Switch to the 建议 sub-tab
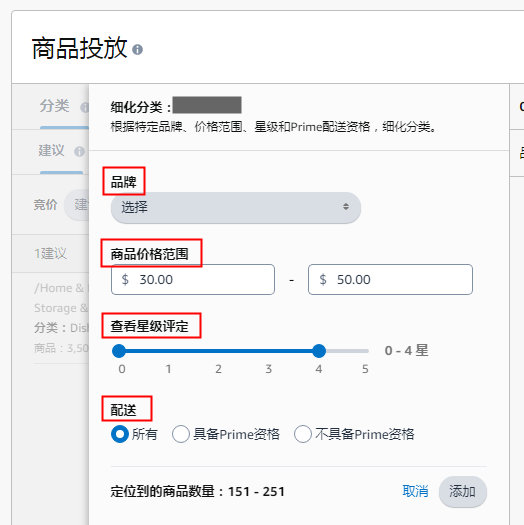This screenshot has height=525, width=524. 51,150
